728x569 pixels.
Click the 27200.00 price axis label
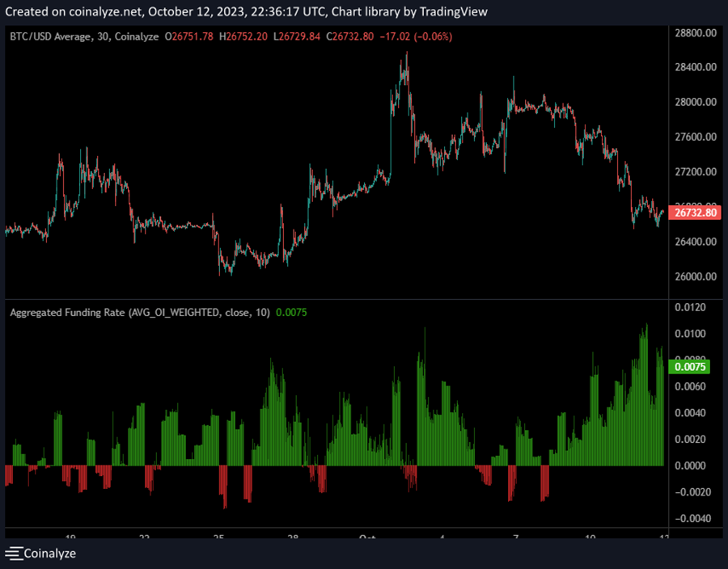(x=696, y=172)
